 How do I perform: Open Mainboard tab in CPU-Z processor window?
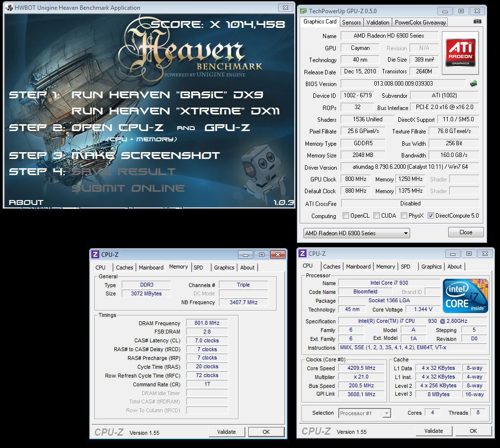pyautogui.click(x=358, y=267)
